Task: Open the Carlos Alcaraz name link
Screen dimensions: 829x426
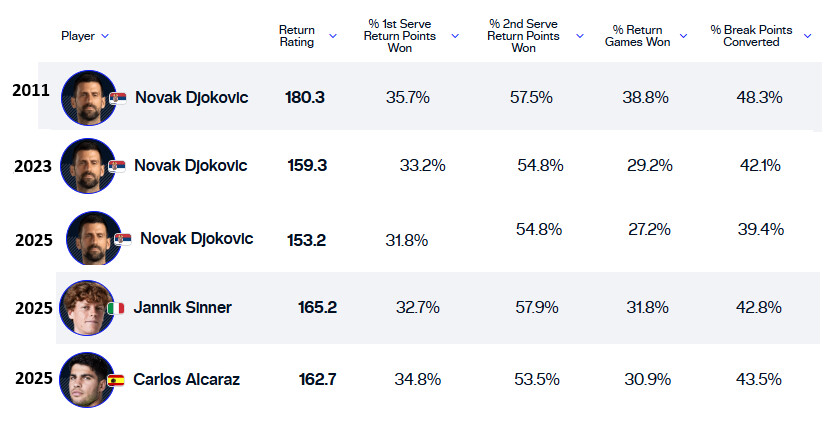Action: (x=186, y=380)
